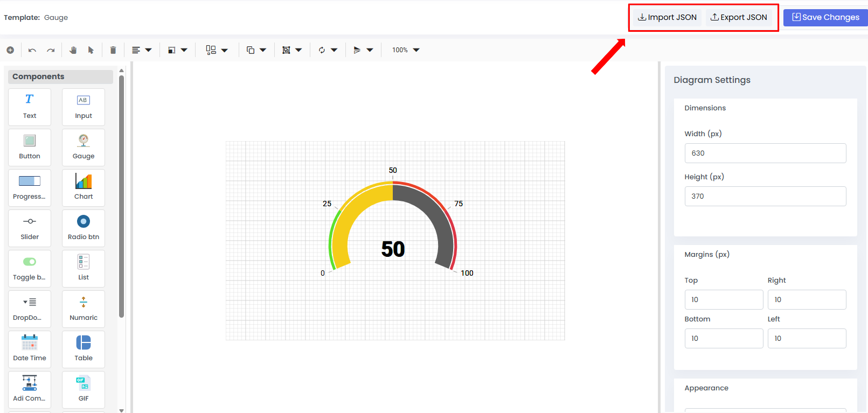Screen dimensions: 868x413
Task: Click the Import JSON button
Action: point(667,17)
